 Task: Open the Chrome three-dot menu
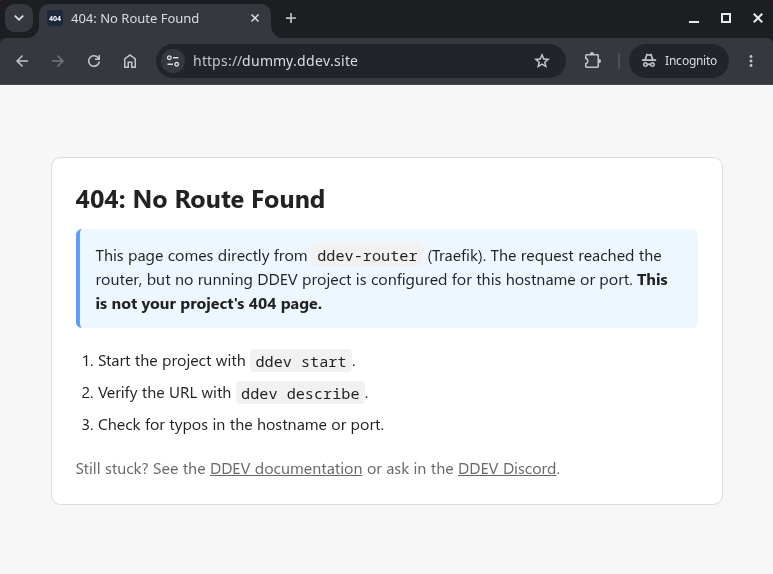(x=751, y=61)
